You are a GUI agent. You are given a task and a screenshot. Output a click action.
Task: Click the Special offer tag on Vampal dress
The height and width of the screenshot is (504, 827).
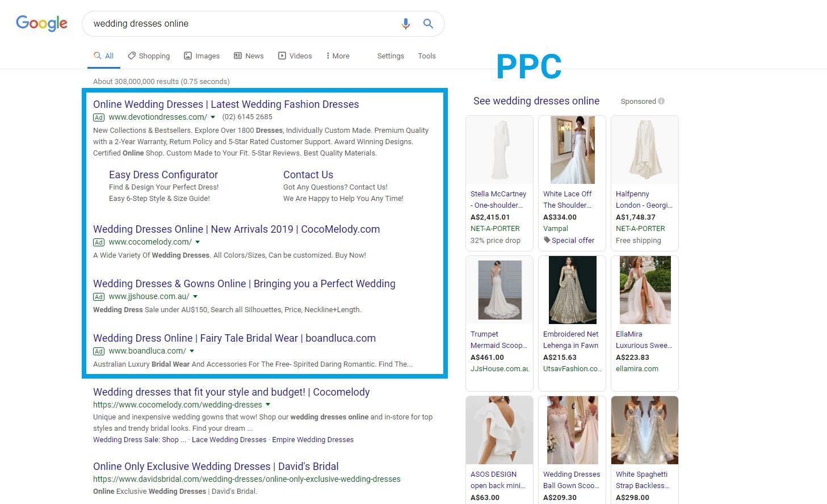569,240
